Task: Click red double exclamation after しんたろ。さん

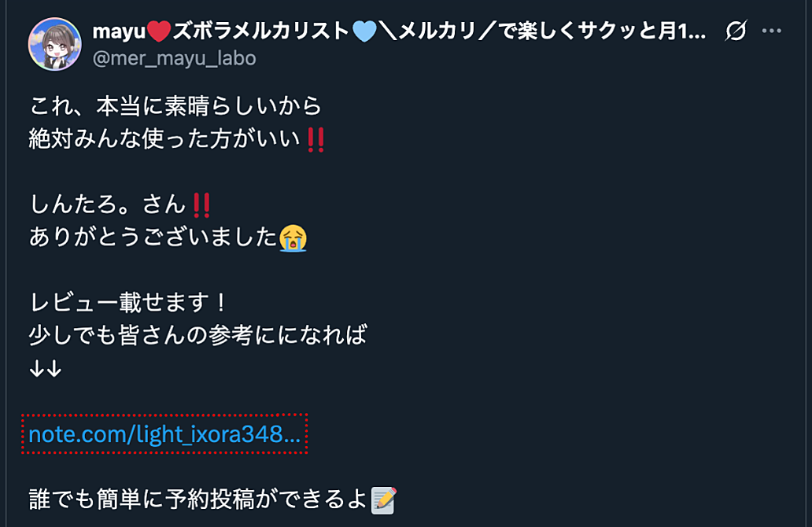Action: [201, 205]
